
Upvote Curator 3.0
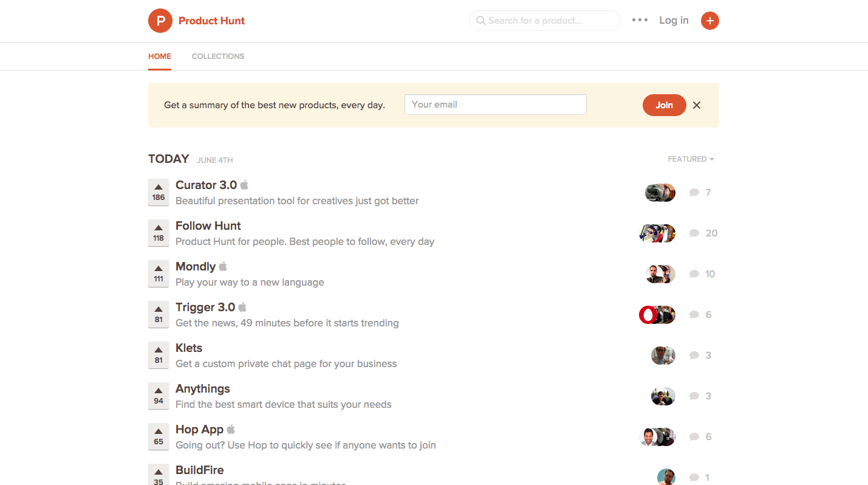coord(159,193)
